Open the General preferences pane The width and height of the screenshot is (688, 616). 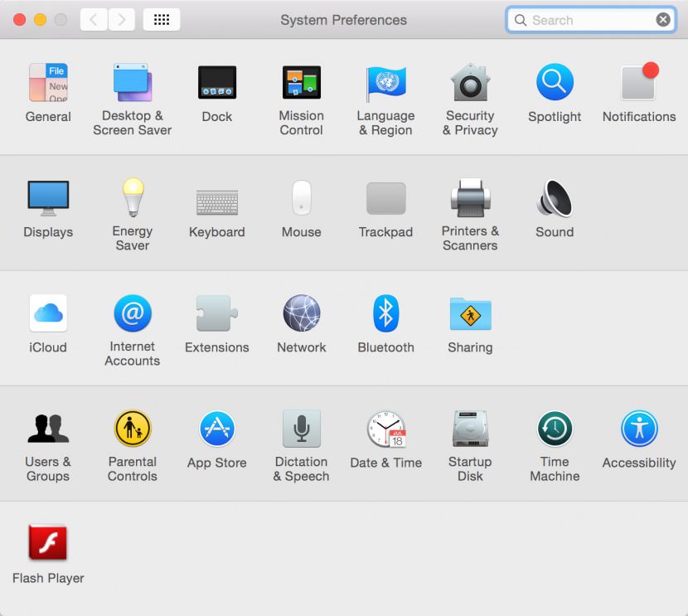[47, 82]
